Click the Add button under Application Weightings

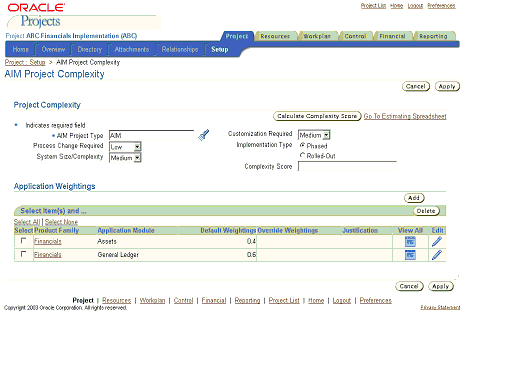point(414,198)
